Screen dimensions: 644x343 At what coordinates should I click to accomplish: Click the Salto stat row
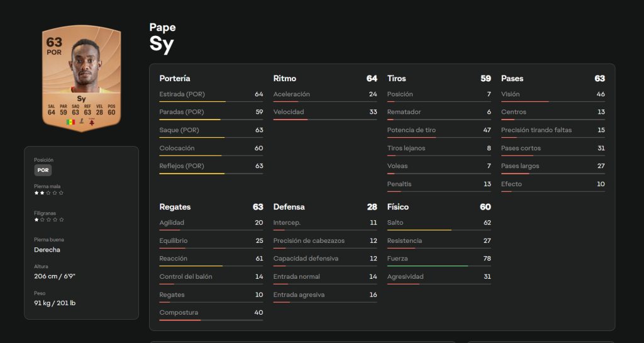pos(438,223)
